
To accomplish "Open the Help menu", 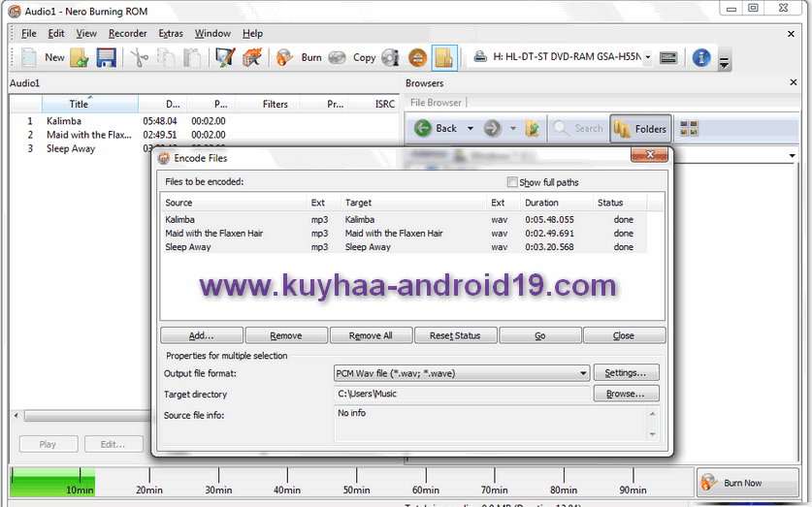I will pos(252,34).
